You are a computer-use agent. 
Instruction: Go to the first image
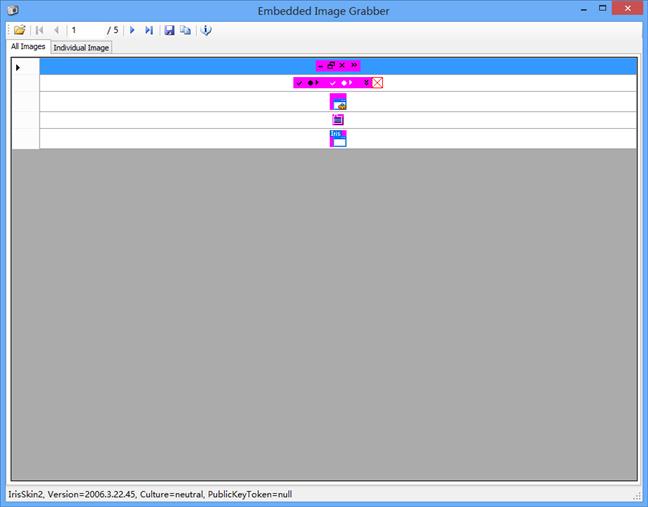[x=40, y=30]
